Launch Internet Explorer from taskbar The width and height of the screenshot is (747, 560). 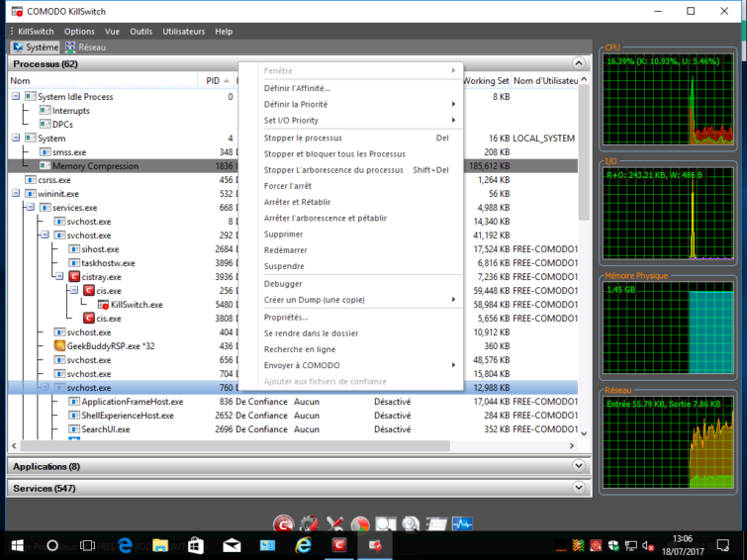303,546
